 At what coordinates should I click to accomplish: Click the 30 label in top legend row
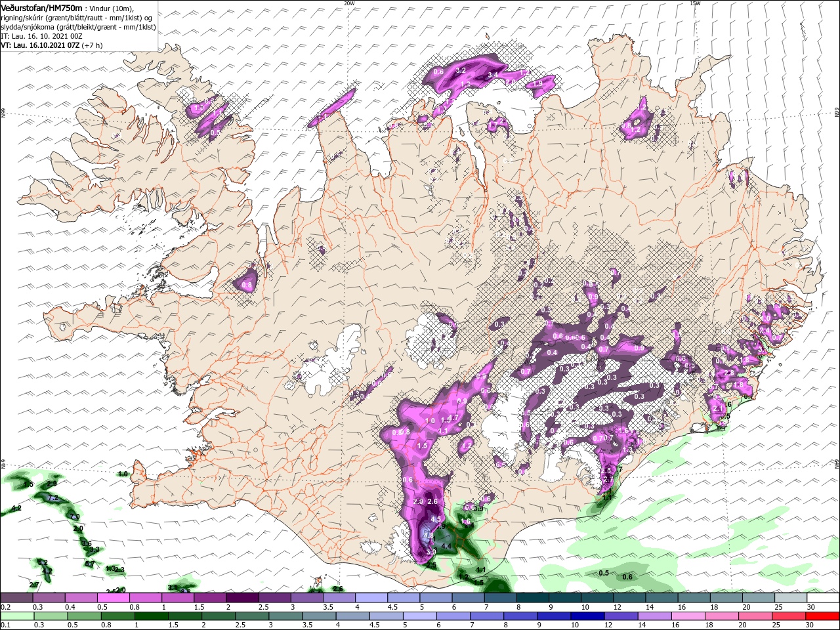811,607
